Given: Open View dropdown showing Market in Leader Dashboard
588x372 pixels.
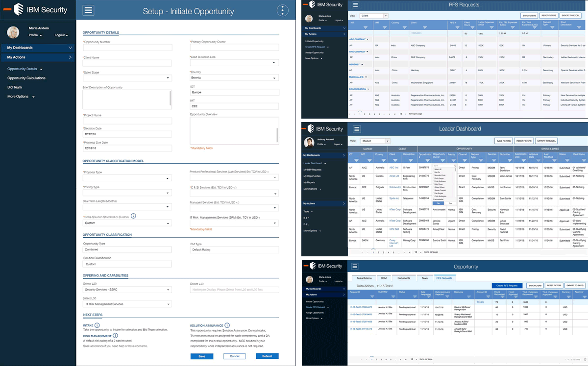Looking at the screenshot, I should 375,141.
